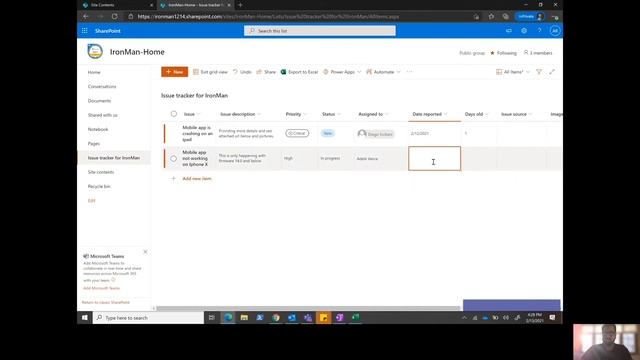640x360 pixels.
Task: Click the Search this list box
Action: pyautogui.click(x=320, y=31)
